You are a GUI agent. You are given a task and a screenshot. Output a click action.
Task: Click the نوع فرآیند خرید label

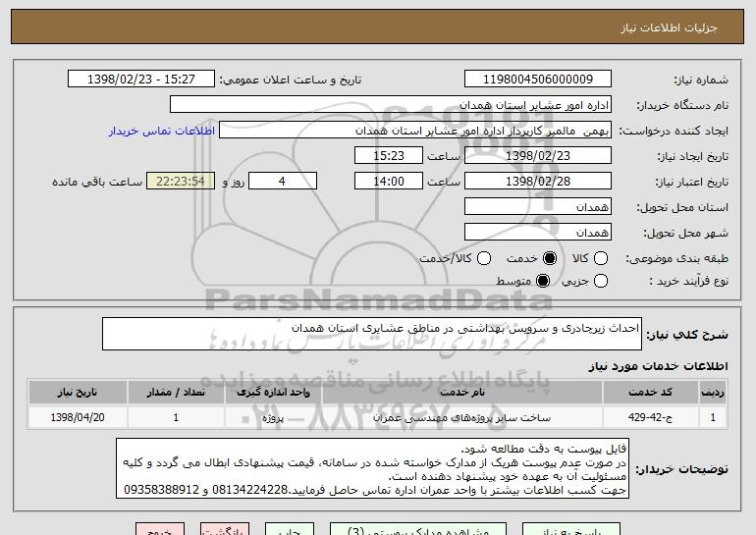click(689, 281)
